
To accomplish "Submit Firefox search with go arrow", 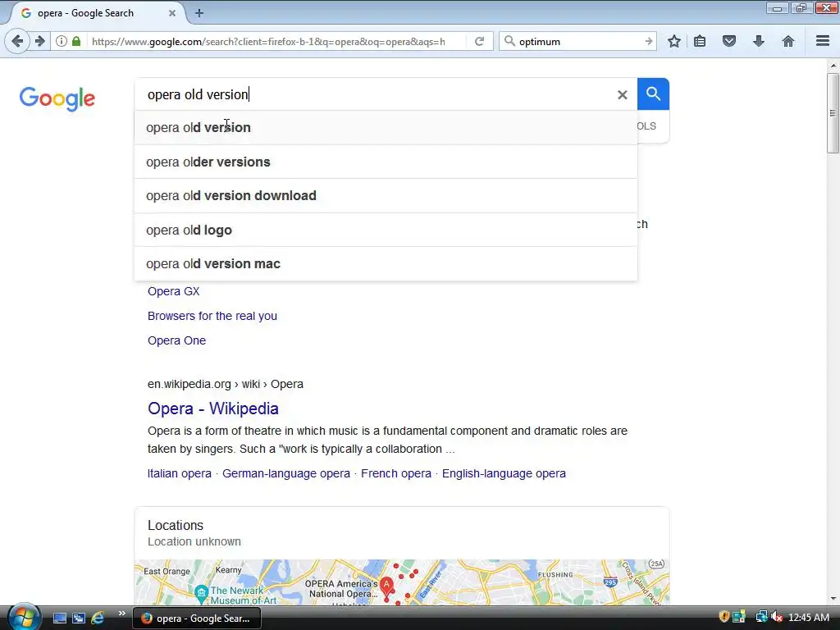I will point(649,41).
